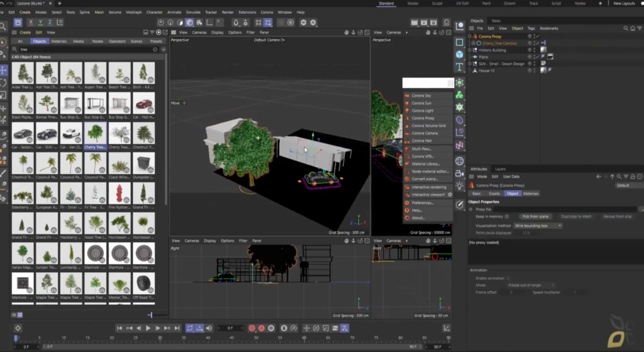Image resolution: width=644 pixels, height=352 pixels.
Task: Click the timeline playhead at frame 0
Action: coord(16,338)
